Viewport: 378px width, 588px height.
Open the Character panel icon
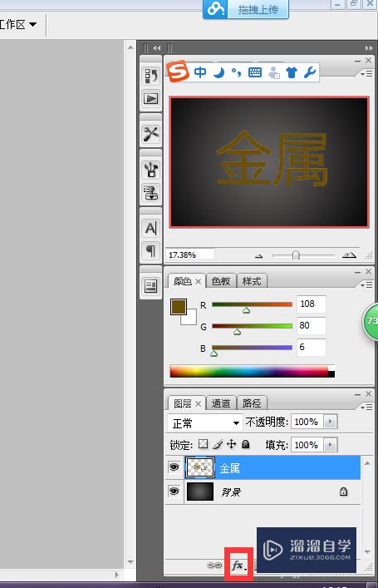[151, 228]
